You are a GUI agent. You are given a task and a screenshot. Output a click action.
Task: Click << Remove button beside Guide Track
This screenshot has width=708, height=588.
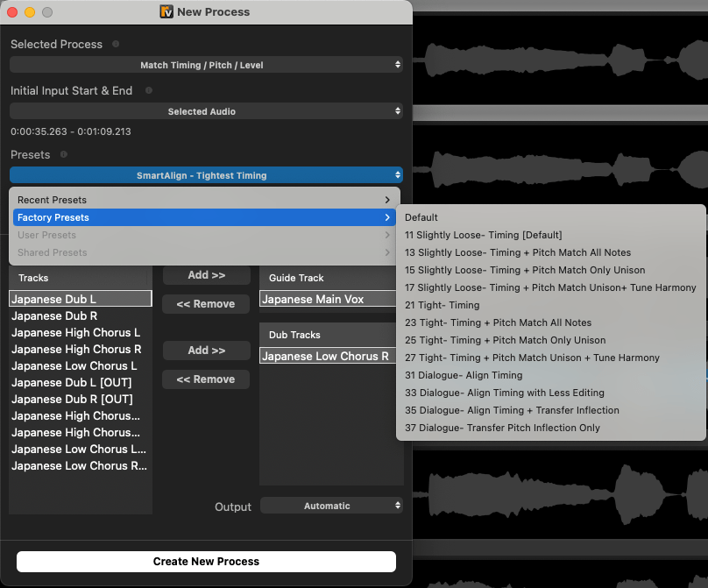click(206, 304)
